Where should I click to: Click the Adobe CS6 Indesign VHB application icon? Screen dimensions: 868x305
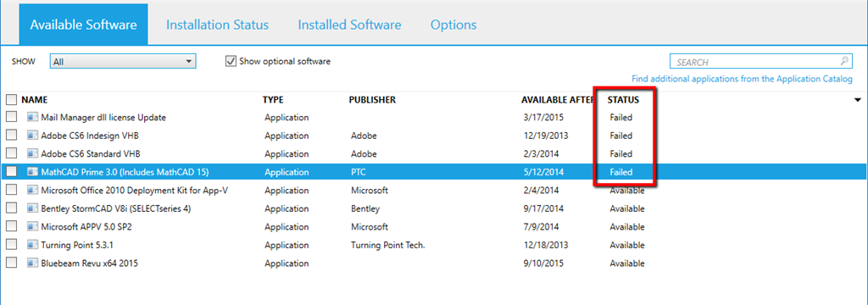[32, 136]
